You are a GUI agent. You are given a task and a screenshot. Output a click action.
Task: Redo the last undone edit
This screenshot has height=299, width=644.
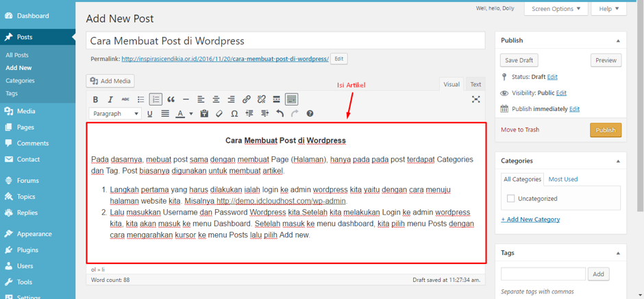coord(295,114)
